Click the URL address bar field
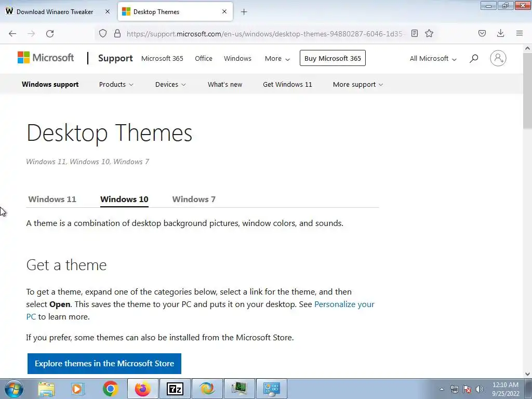This screenshot has height=399, width=532. tap(264, 34)
